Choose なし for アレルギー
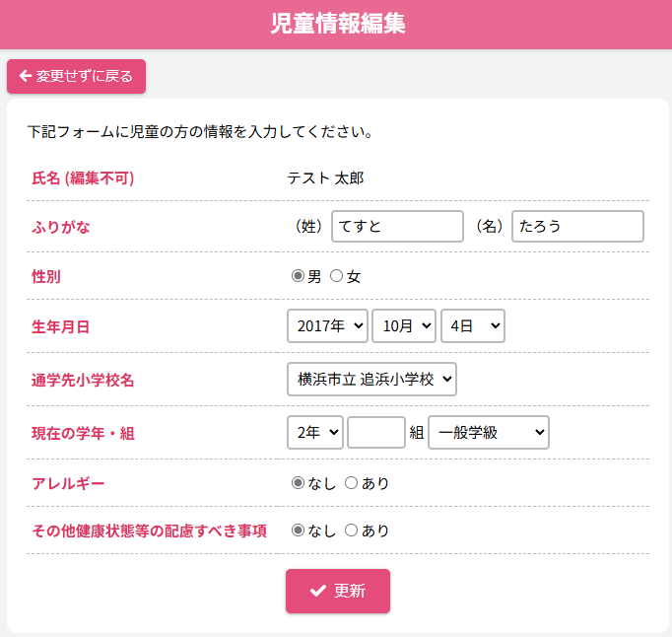 pos(298,483)
